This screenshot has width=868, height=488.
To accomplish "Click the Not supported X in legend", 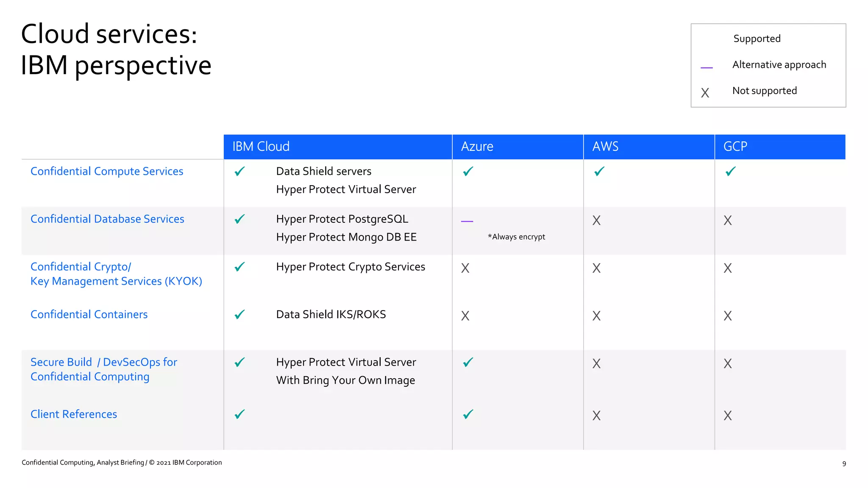I will [x=705, y=93].
